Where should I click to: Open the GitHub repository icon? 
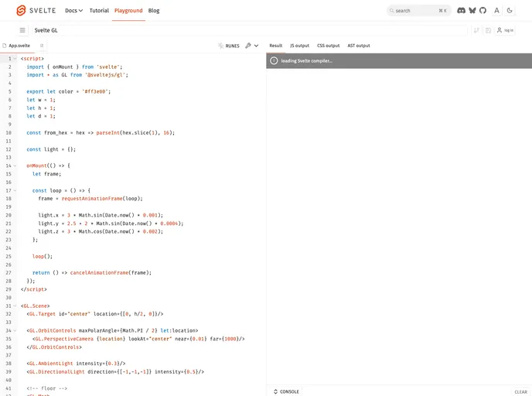point(483,11)
